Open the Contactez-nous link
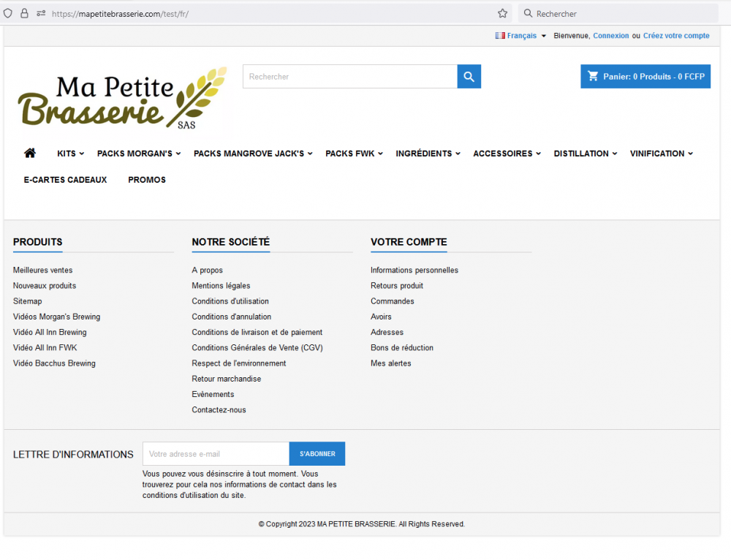 tap(219, 410)
